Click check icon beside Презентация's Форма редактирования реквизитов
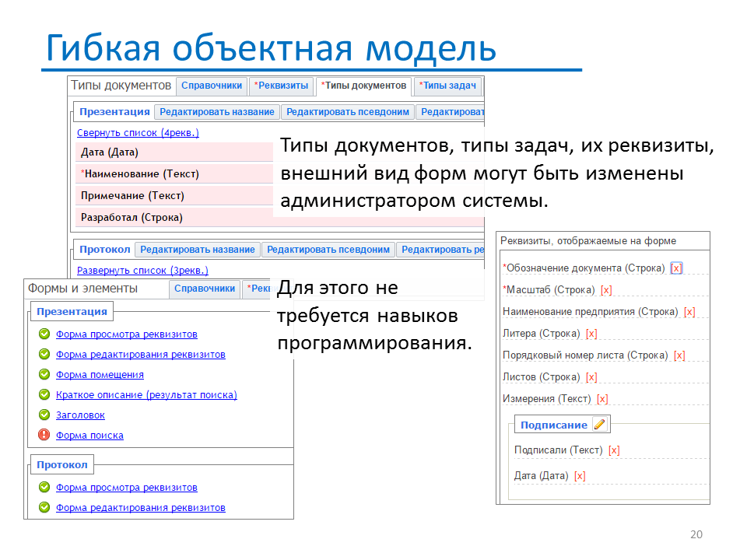This screenshot has width=747, height=560. tap(44, 354)
